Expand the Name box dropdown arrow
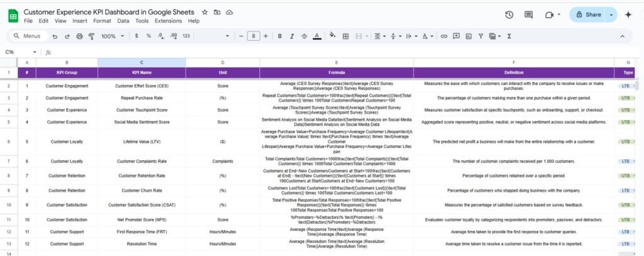 (x=35, y=52)
